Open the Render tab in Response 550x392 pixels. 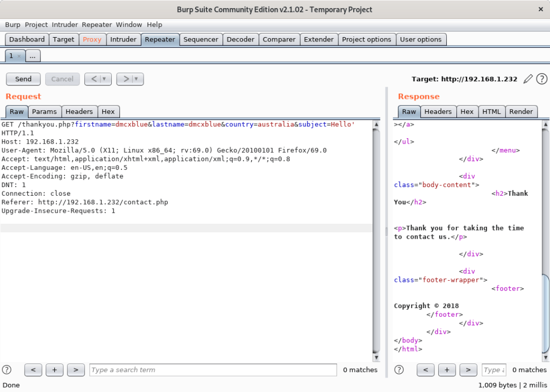pyautogui.click(x=521, y=111)
